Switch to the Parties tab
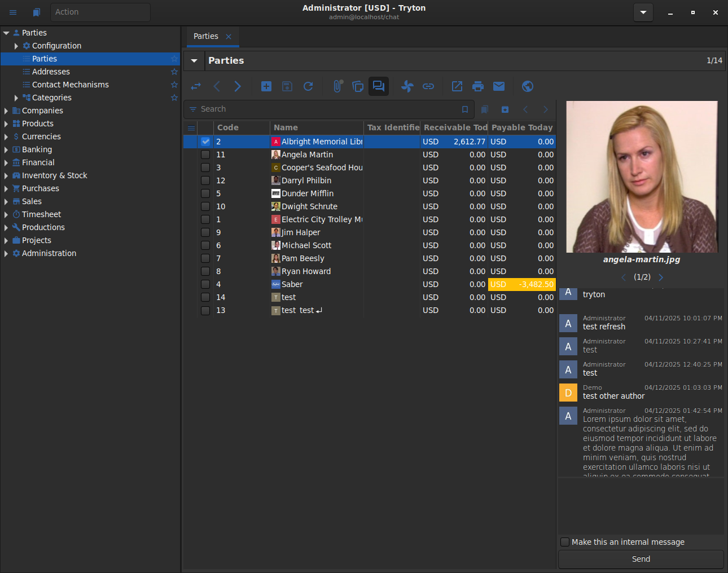Screen dimensions: 728x573 [x=206, y=36]
